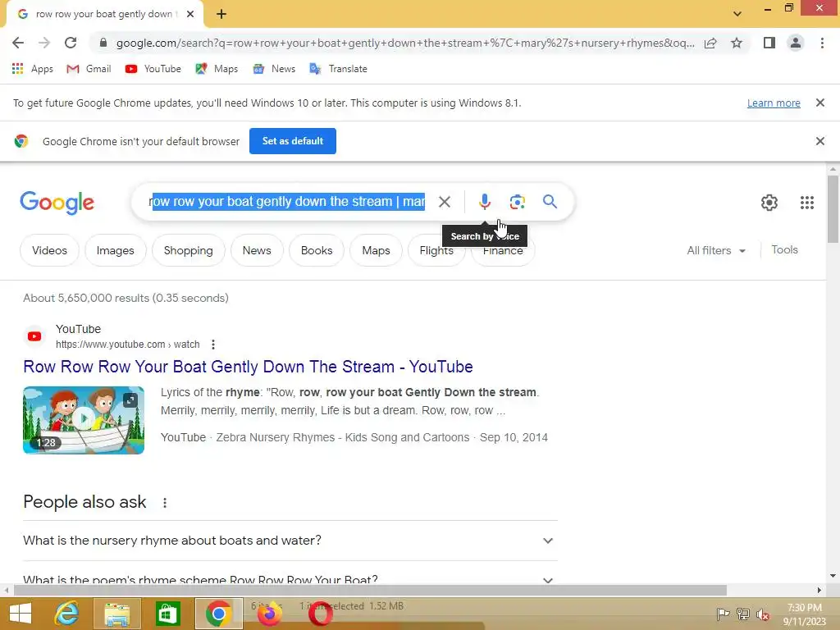Open News bookmark in bookmarks bar
The image size is (840, 630).
[274, 69]
